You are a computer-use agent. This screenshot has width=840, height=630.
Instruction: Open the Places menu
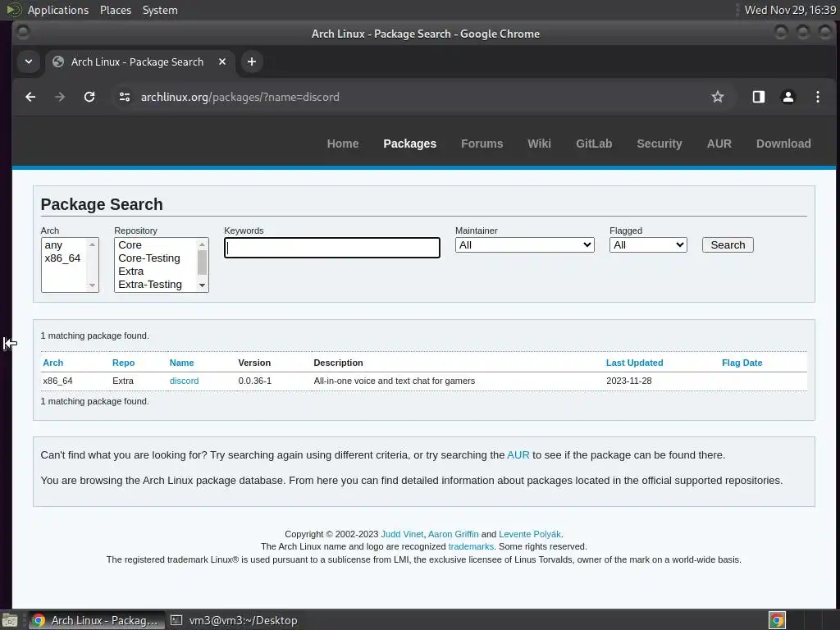116,10
